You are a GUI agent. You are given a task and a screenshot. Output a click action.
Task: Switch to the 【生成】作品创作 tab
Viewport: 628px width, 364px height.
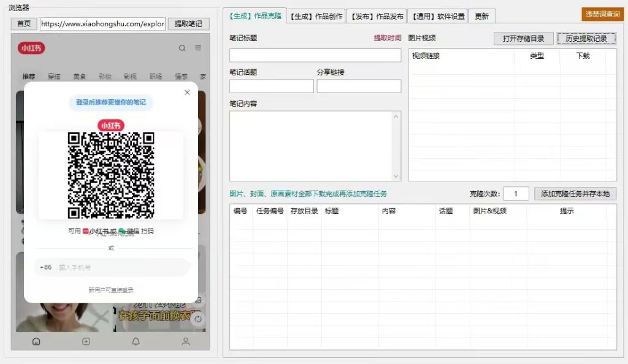click(315, 15)
